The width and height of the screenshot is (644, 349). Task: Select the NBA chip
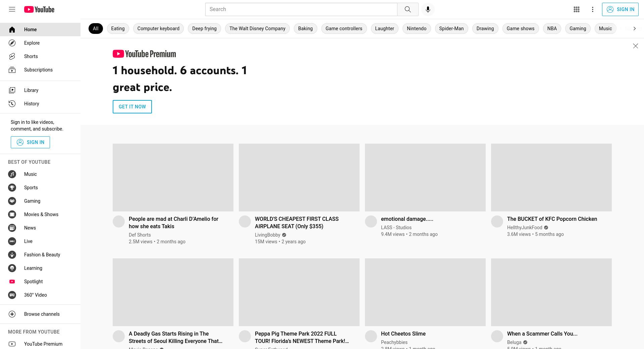point(552,29)
